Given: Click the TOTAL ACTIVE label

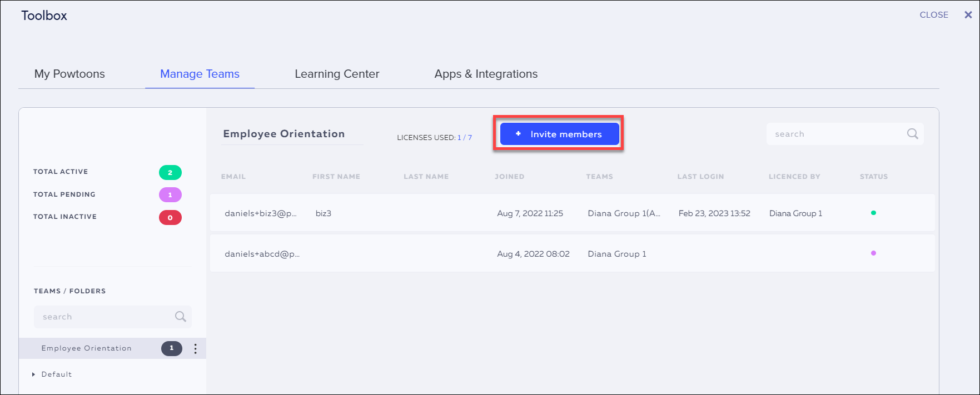Looking at the screenshot, I should pyautogui.click(x=61, y=172).
